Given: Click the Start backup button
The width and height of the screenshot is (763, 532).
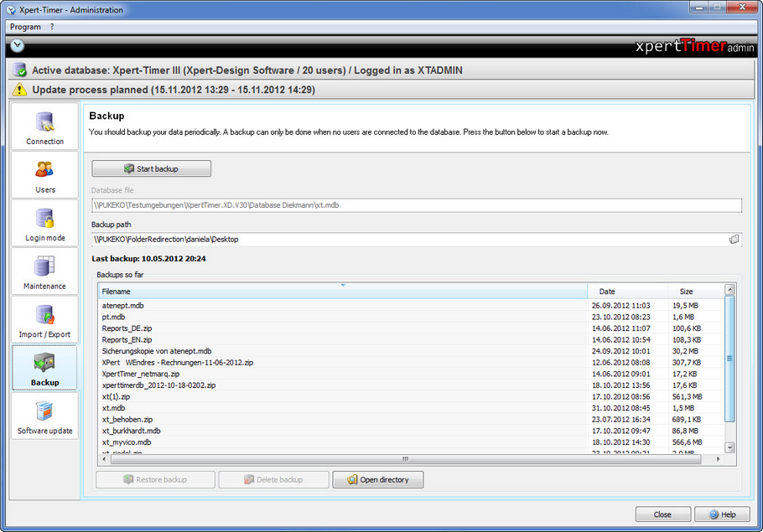Looking at the screenshot, I should [151, 168].
